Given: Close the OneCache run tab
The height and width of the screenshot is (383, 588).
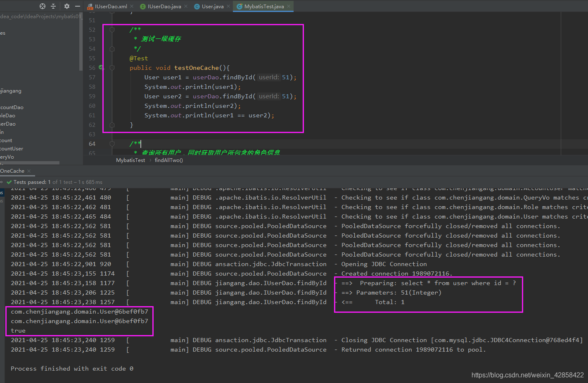Looking at the screenshot, I should click(x=29, y=171).
